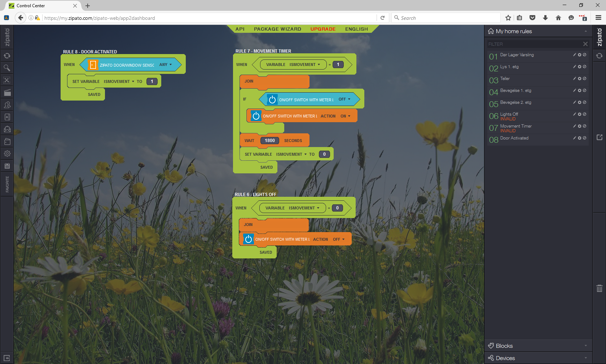Viewport: 606px width, 364px height.
Task: Open the magnifier search tool in left sidebar
Action: point(7,68)
